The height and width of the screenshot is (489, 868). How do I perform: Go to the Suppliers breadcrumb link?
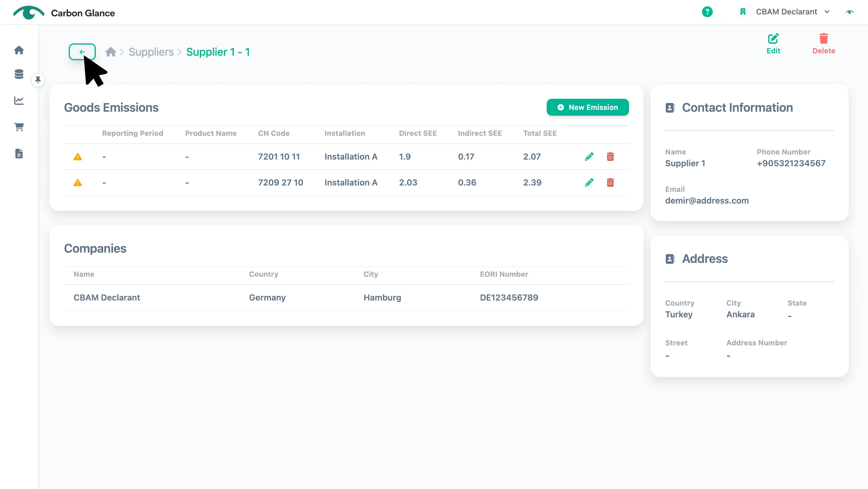pyautogui.click(x=151, y=52)
